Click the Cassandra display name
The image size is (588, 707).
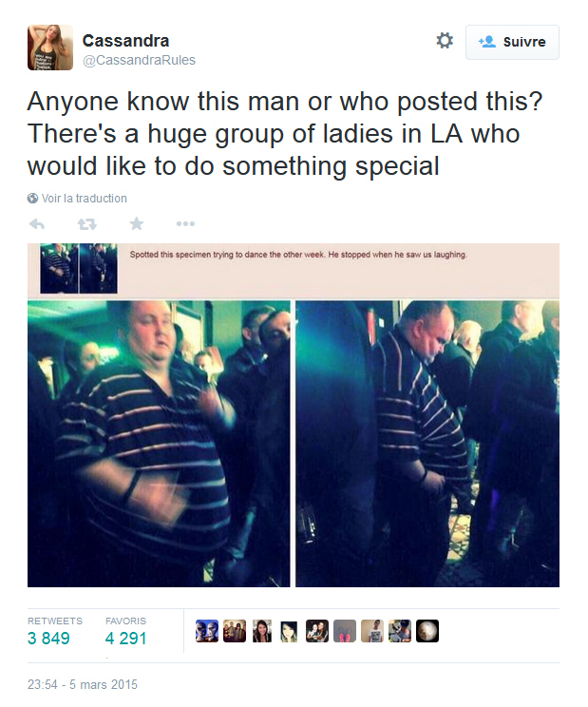click(x=125, y=41)
